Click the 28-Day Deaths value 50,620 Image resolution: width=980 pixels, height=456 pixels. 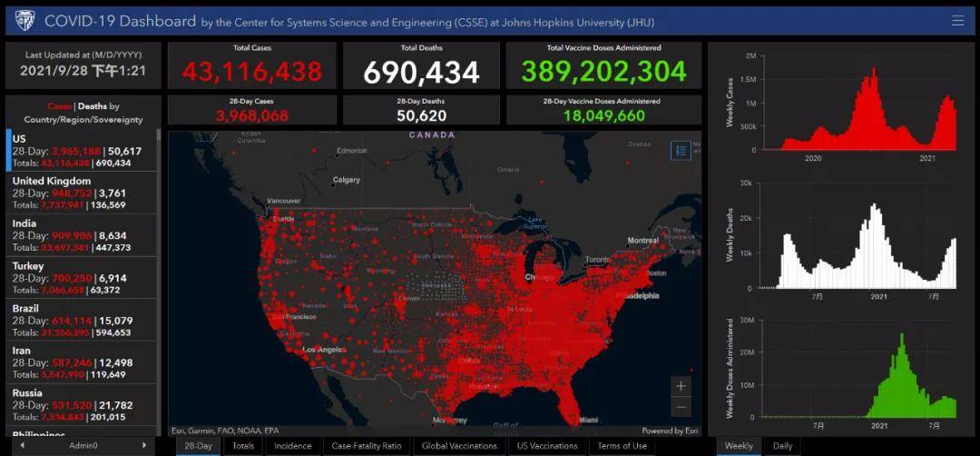421,115
